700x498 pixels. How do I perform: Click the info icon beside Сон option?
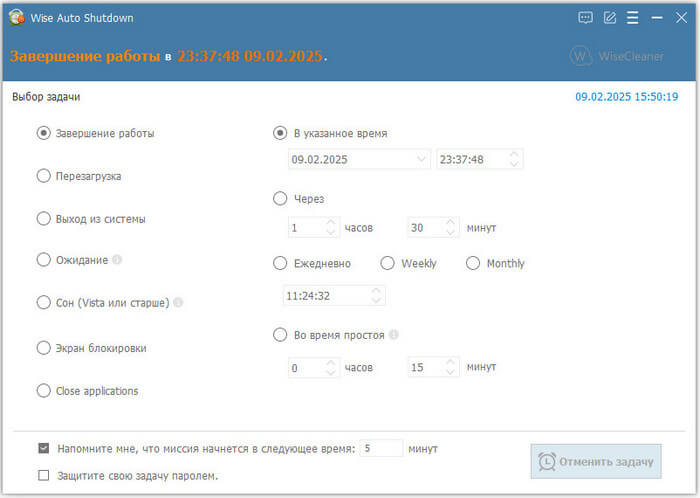(x=179, y=302)
